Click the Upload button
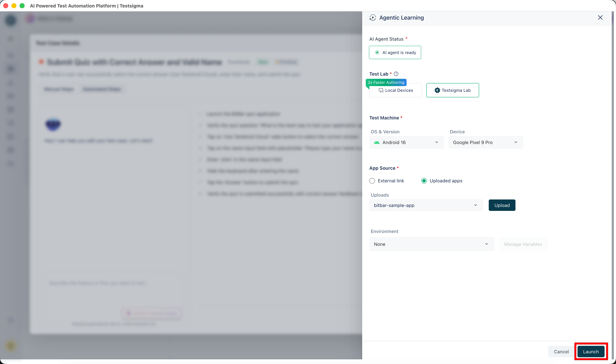616x364 pixels. click(502, 205)
